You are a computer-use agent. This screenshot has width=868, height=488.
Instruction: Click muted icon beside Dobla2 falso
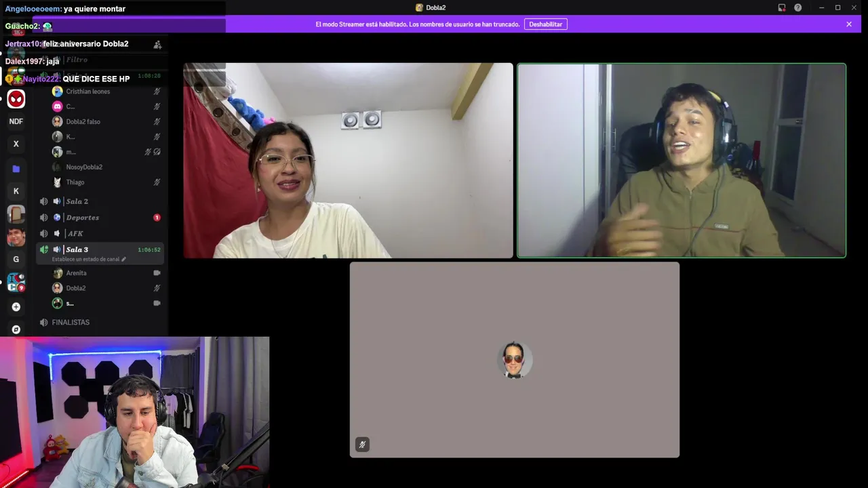pos(157,121)
